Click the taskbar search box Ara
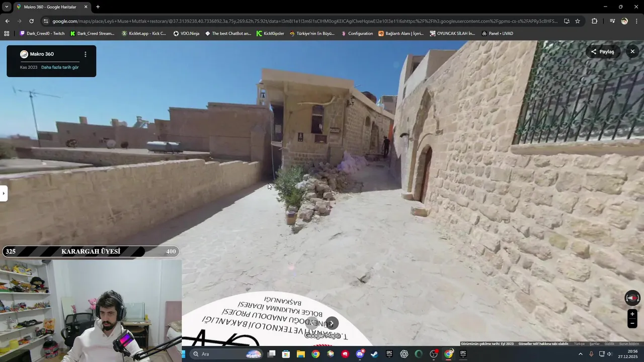 [x=227, y=354]
